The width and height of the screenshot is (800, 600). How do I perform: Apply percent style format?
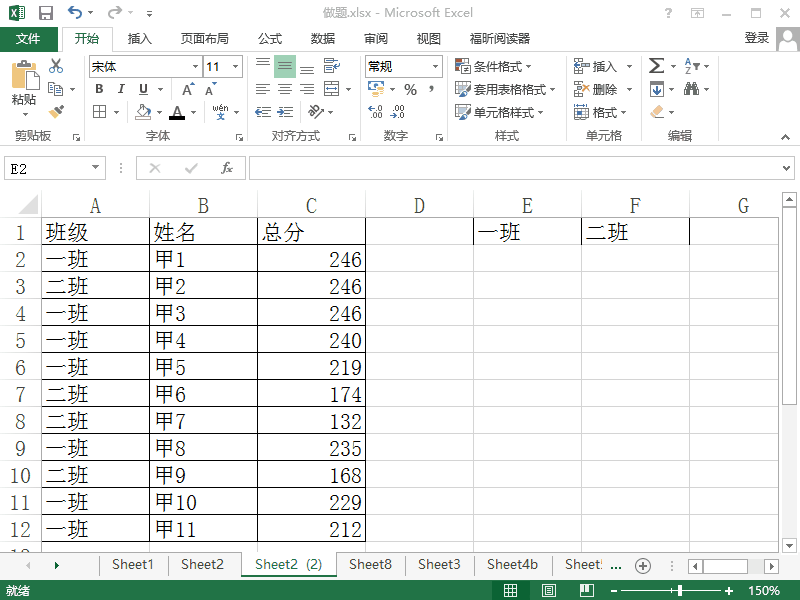[410, 90]
